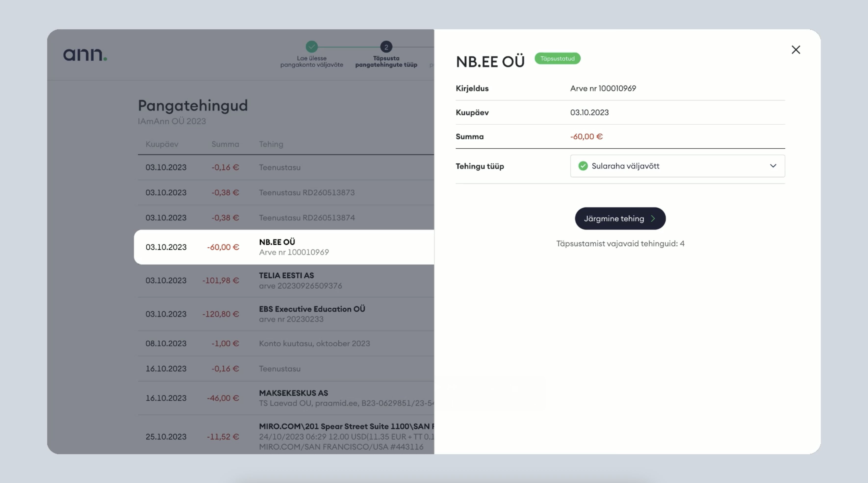Viewport: 868px width, 483px height.
Task: Click the ann. logo
Action: (85, 55)
